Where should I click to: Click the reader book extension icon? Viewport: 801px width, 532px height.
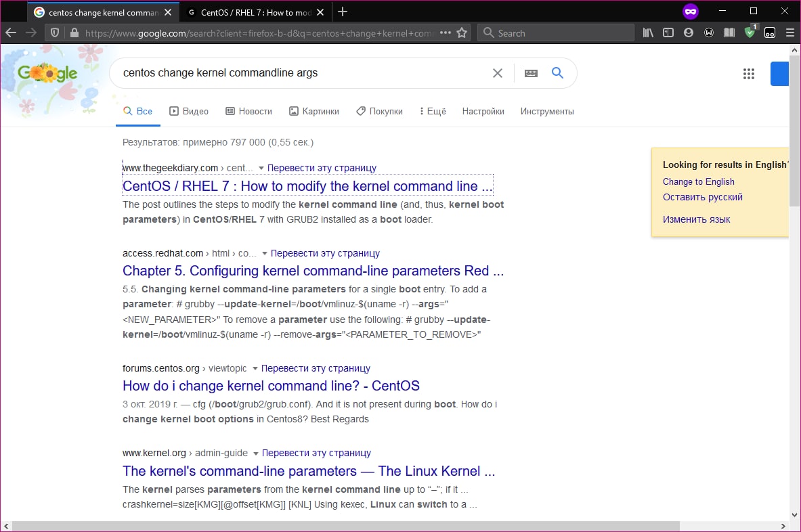coord(729,33)
